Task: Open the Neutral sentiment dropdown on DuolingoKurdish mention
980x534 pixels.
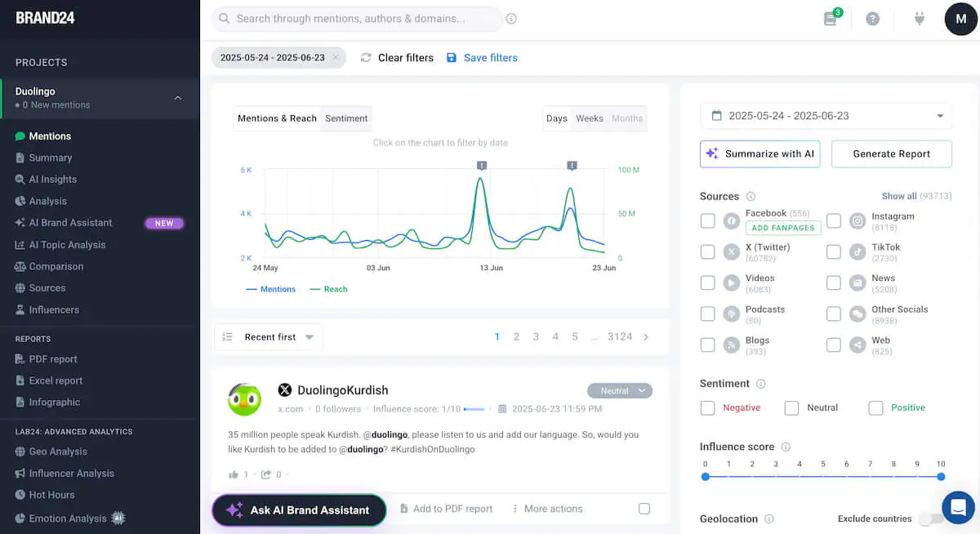Action: (x=619, y=390)
